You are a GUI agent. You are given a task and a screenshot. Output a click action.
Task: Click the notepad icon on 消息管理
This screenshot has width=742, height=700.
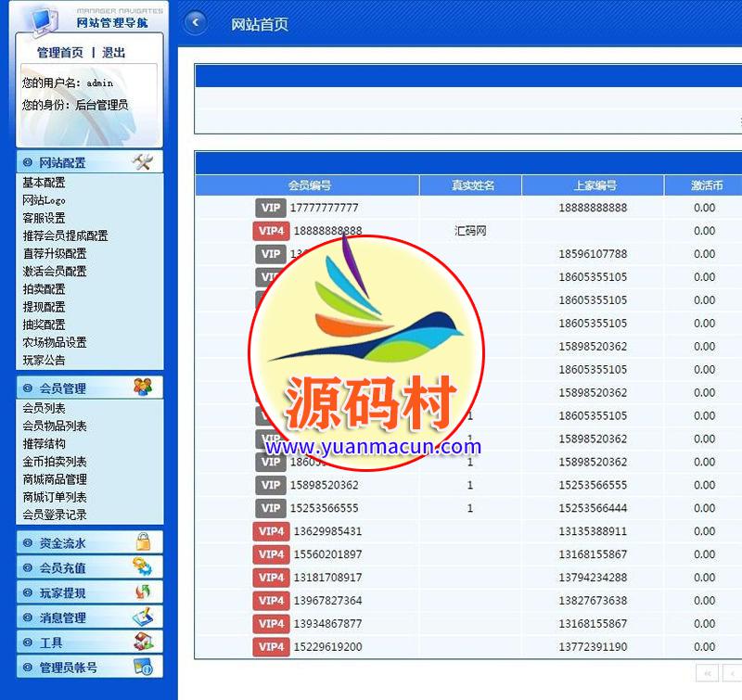click(x=142, y=617)
